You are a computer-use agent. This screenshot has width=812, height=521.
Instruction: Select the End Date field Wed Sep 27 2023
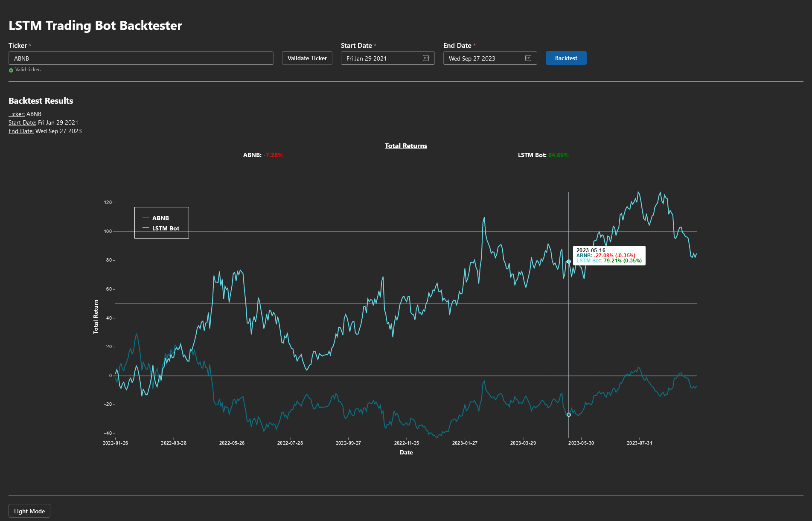[x=490, y=58]
